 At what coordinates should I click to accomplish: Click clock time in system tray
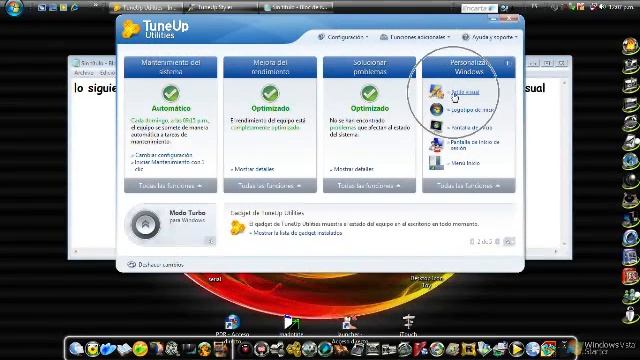coord(622,7)
